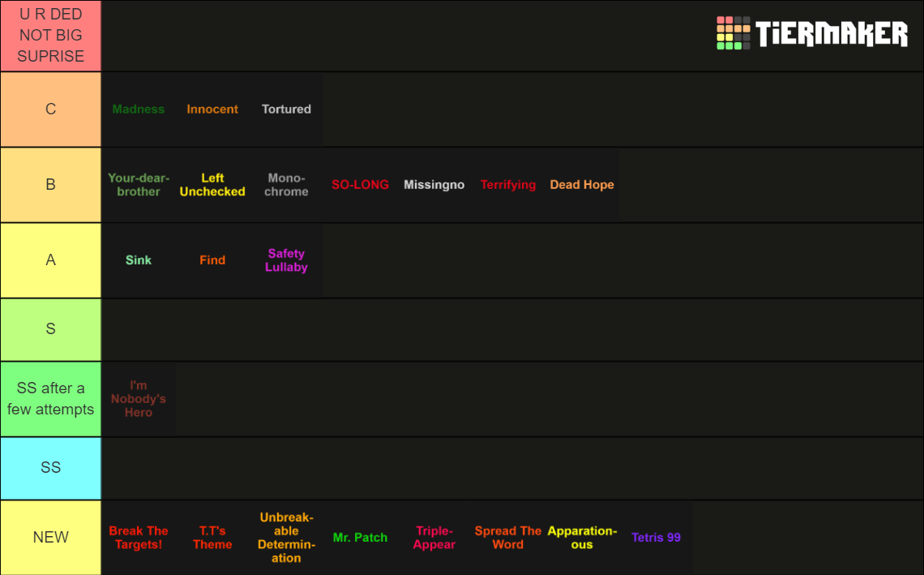Select the Left Unchecked tile

[x=212, y=184]
